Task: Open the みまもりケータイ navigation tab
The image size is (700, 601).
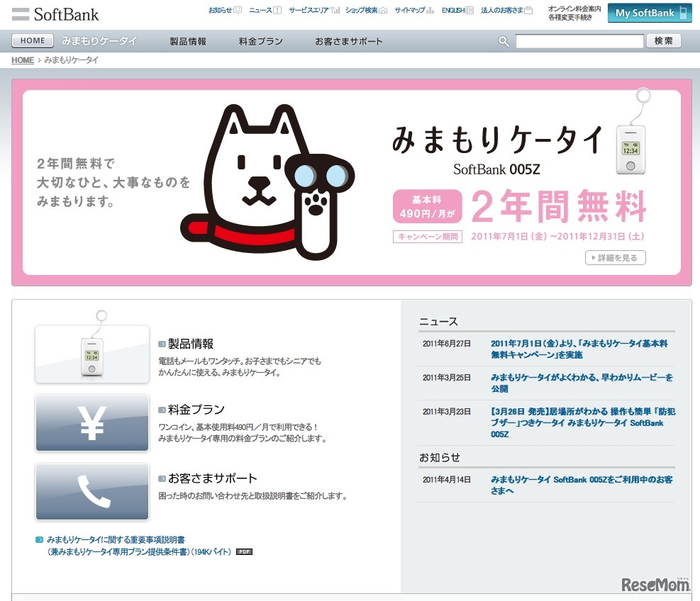Action: click(x=99, y=41)
